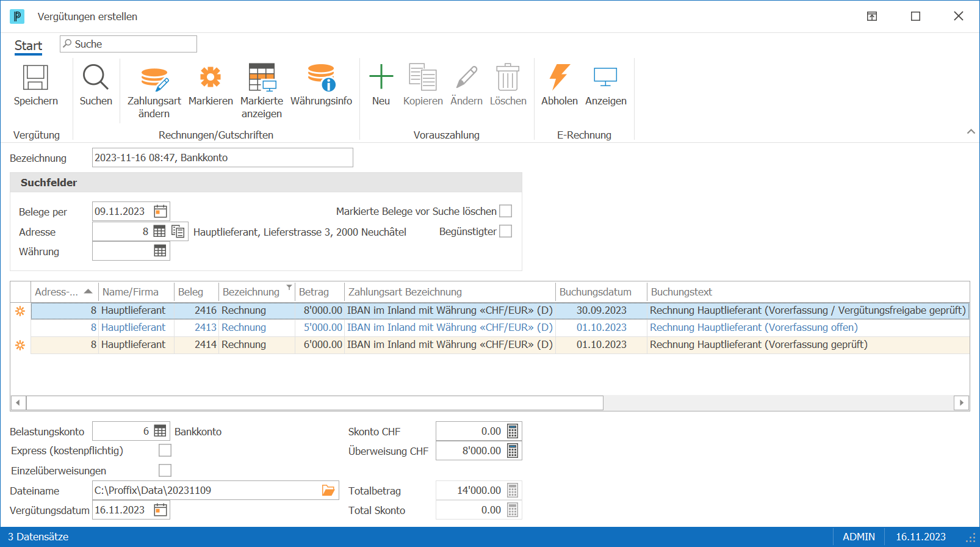This screenshot has height=547, width=980.
Task: Open Währungsinfo
Action: tap(321, 84)
